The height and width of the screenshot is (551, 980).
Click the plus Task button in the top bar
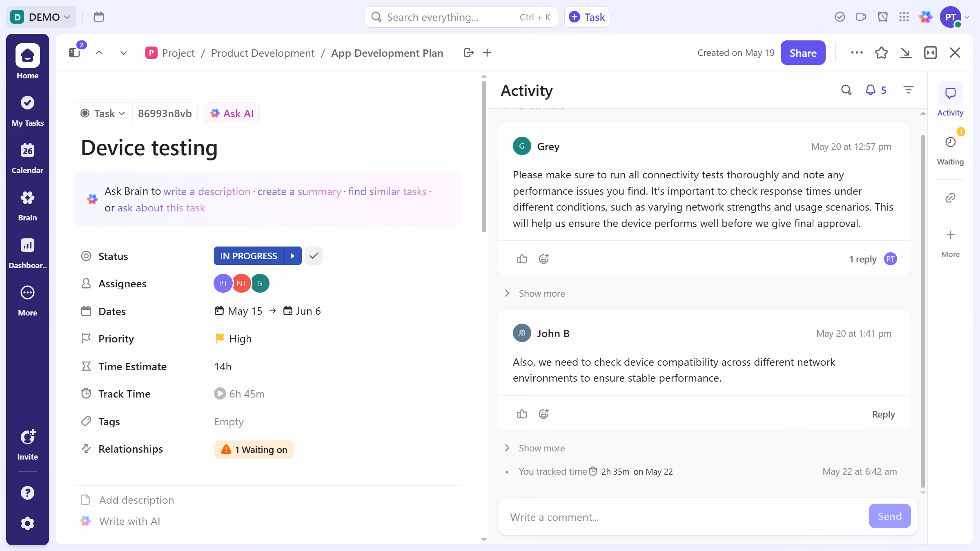pos(586,17)
